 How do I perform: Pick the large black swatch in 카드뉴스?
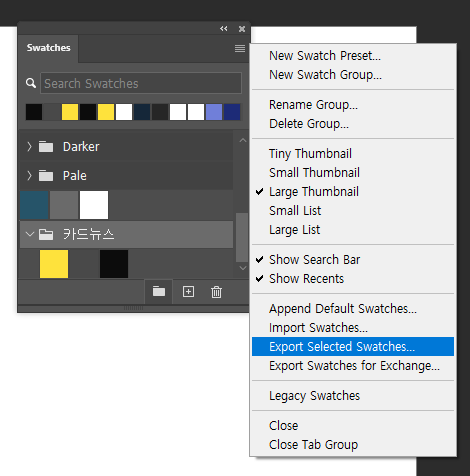tap(114, 264)
